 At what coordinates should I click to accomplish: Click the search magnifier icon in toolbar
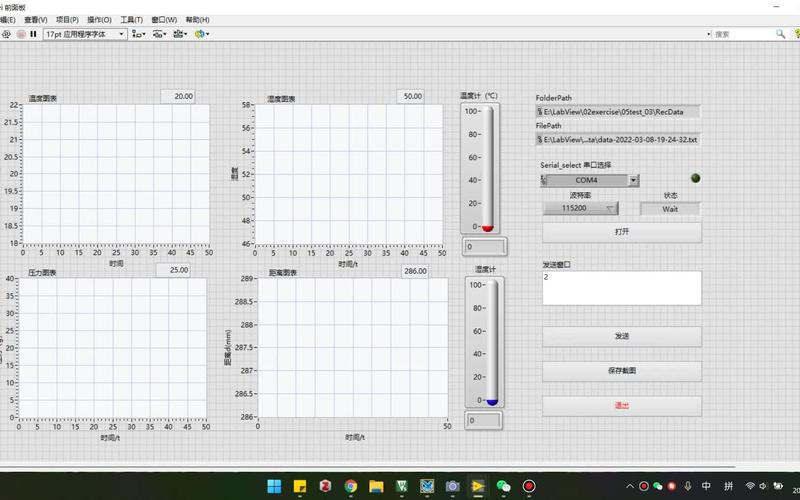780,34
